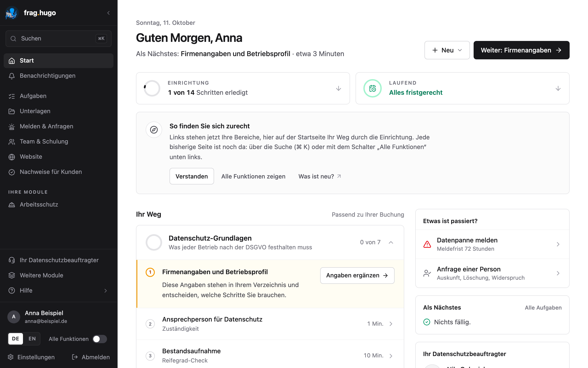Open Ansprechperson für Datenschutz step chevron
The width and height of the screenshot is (588, 368).
coord(391,324)
